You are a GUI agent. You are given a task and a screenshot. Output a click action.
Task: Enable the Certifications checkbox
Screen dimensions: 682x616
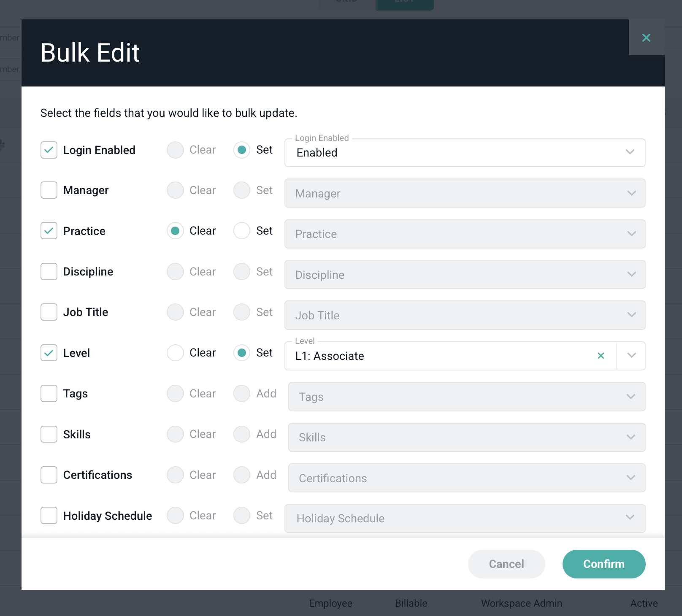point(49,475)
